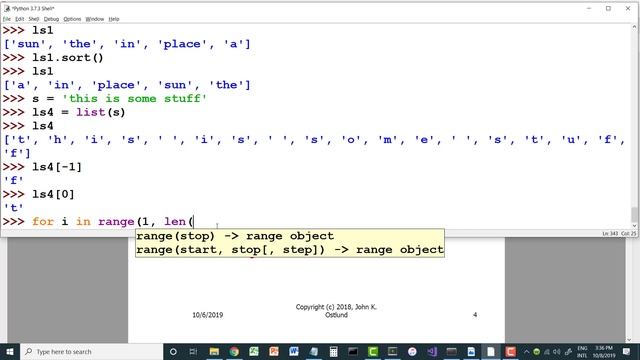The width and height of the screenshot is (640, 360).
Task: Open Visual Studio from the taskbar
Action: (432, 351)
